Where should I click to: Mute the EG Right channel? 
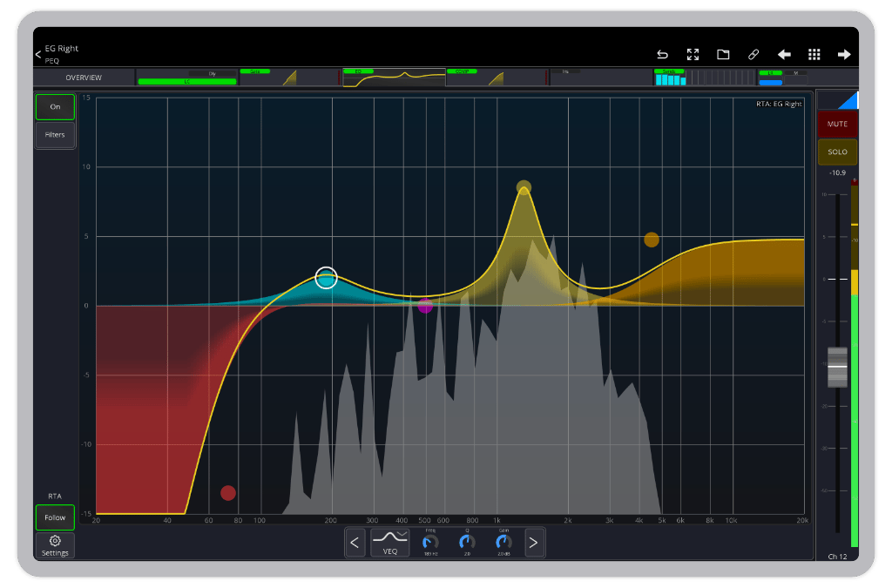(837, 124)
